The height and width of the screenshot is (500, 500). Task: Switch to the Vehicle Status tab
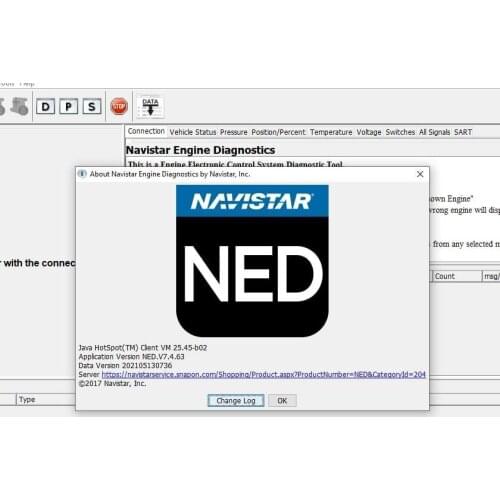(x=193, y=132)
